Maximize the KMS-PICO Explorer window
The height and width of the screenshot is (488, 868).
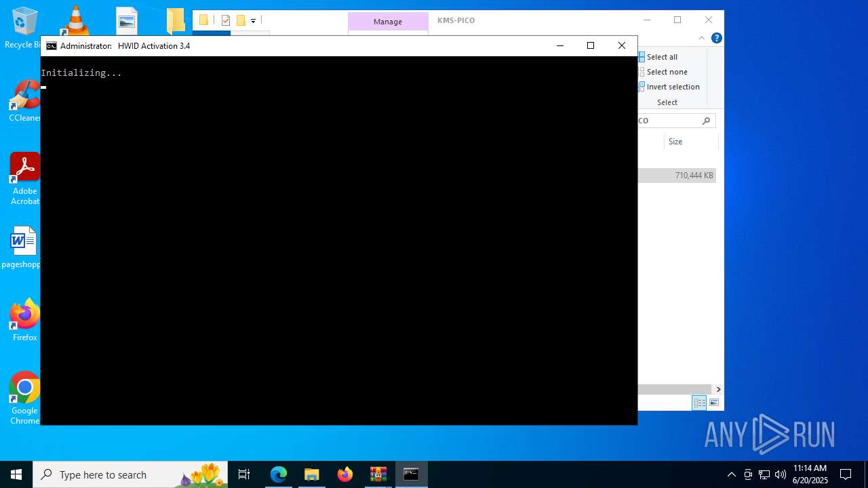click(677, 20)
